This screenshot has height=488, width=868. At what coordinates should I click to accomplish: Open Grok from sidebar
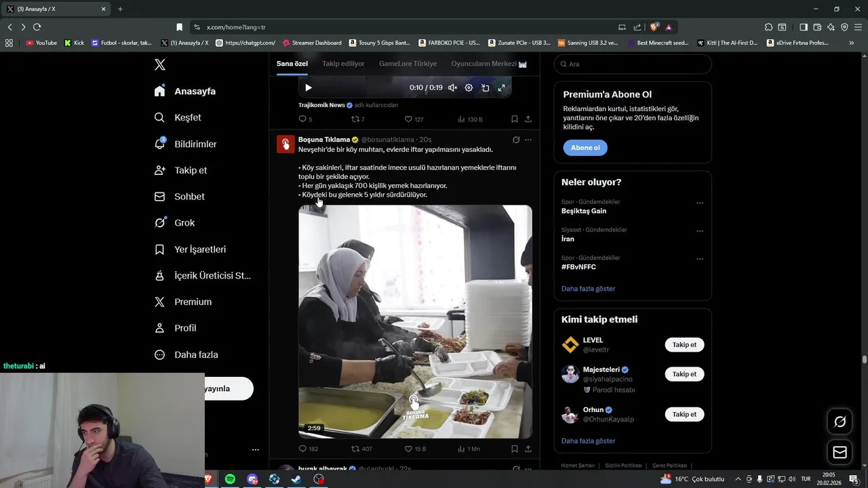[x=174, y=222]
